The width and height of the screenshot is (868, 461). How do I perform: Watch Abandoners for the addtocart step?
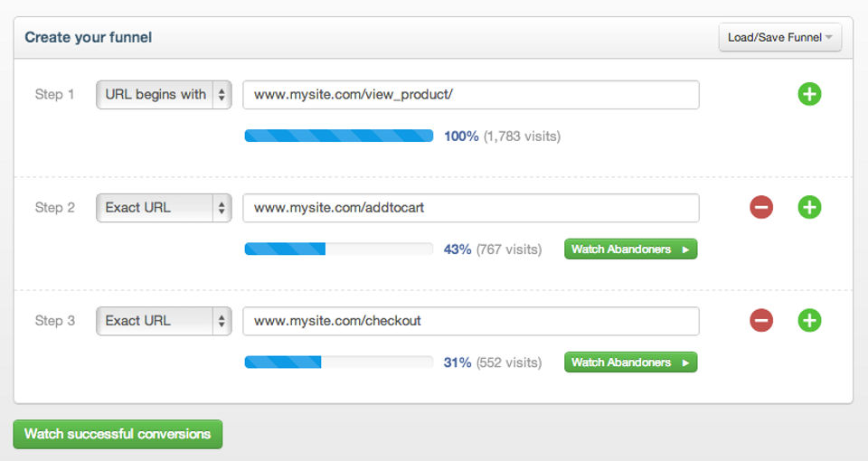(x=630, y=249)
